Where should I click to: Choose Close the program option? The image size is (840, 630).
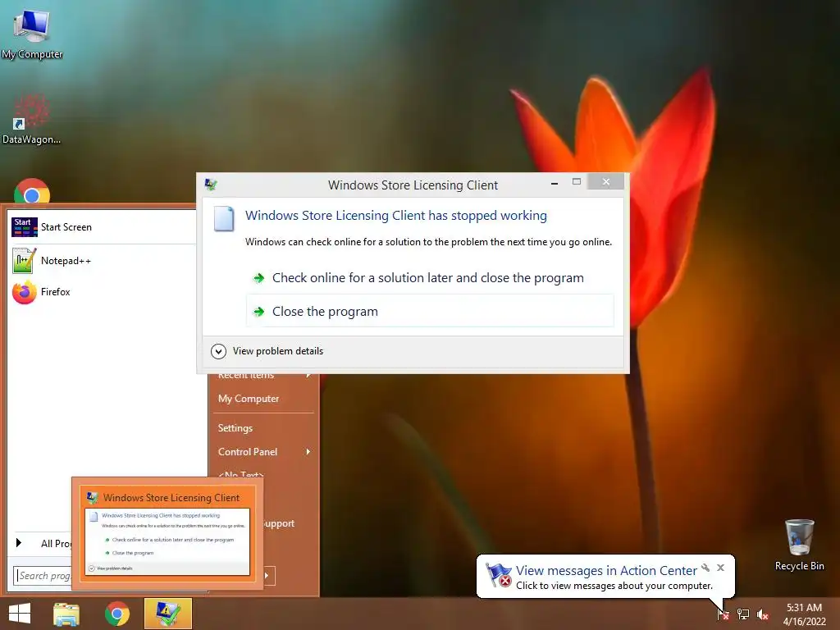tap(430, 311)
